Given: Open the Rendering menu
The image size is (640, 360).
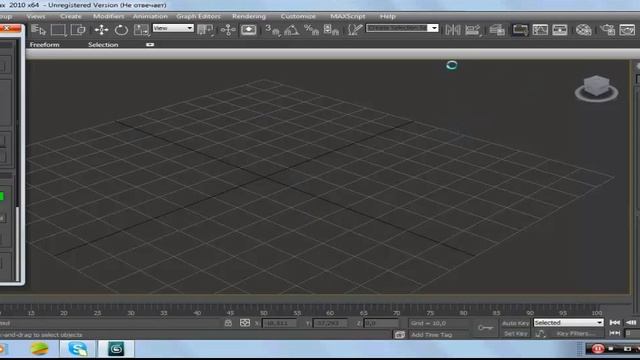Looking at the screenshot, I should [x=249, y=16].
